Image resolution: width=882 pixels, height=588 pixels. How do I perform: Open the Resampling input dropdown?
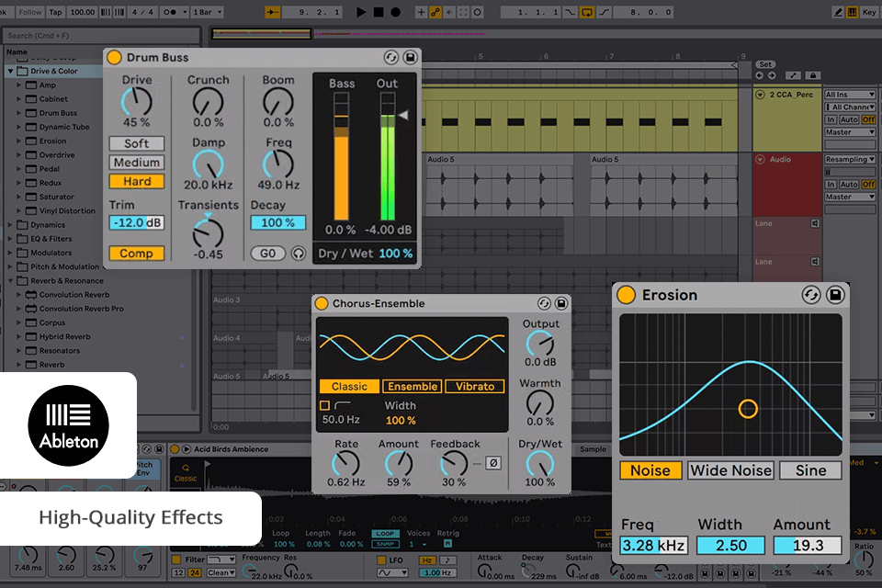[x=850, y=159]
